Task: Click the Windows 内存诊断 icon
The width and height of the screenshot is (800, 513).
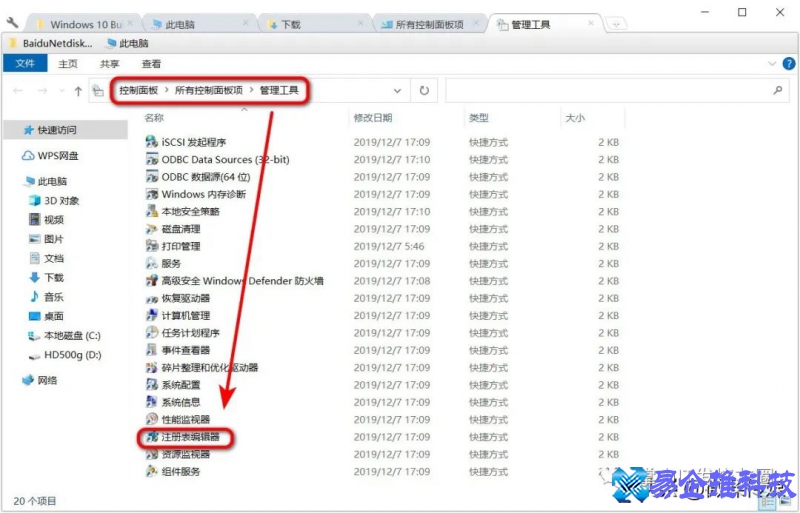Action: tap(152, 193)
